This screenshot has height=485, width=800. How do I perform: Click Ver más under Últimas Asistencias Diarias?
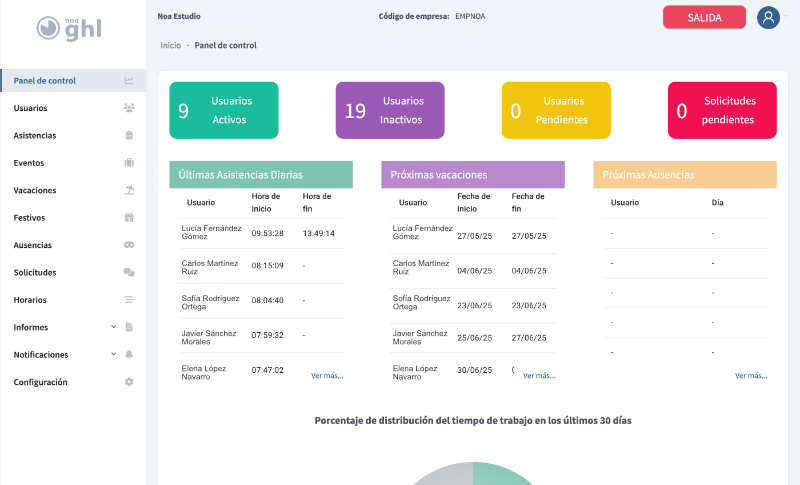coord(327,376)
